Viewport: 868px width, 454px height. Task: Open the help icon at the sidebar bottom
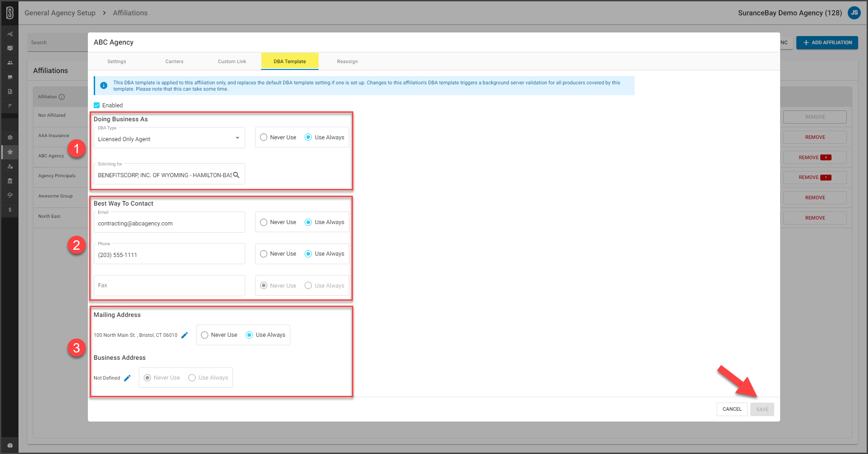pos(10,445)
